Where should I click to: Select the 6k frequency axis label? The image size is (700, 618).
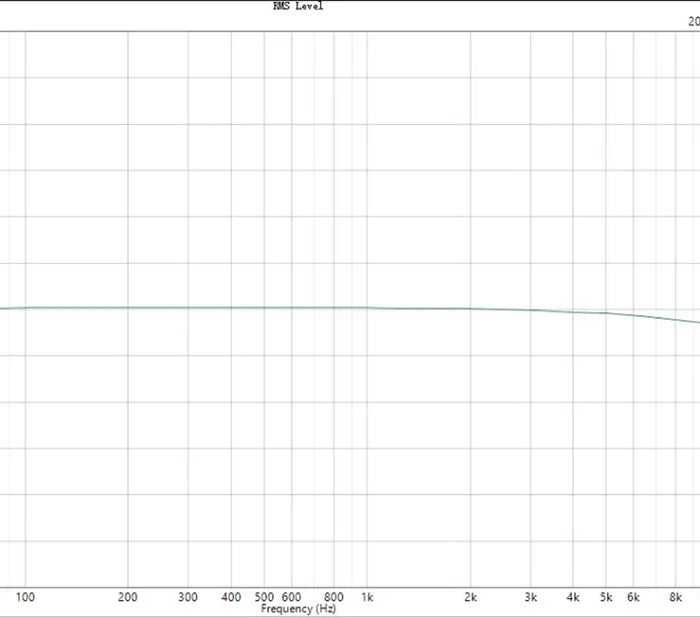pos(633,597)
